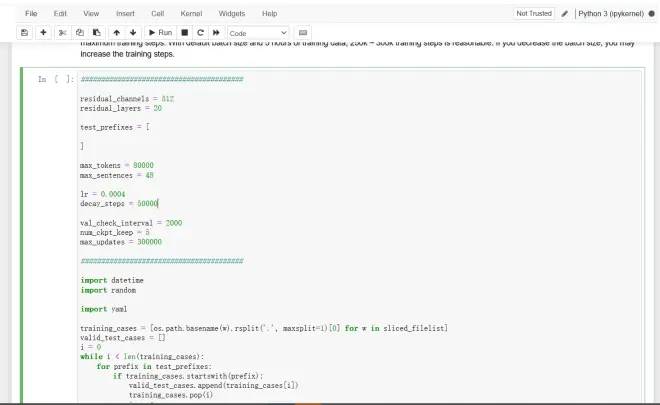Restart the kernel icon
The height and width of the screenshot is (405, 660).
[x=200, y=32]
